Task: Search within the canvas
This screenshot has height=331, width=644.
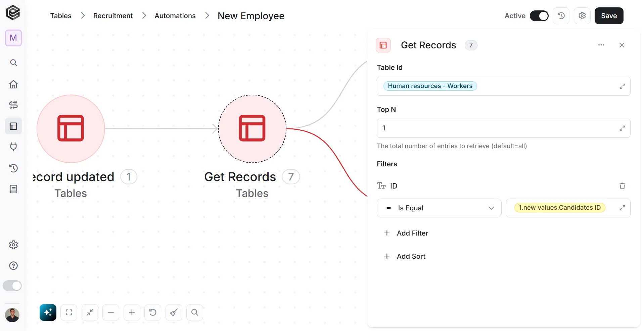Action: pos(195,313)
